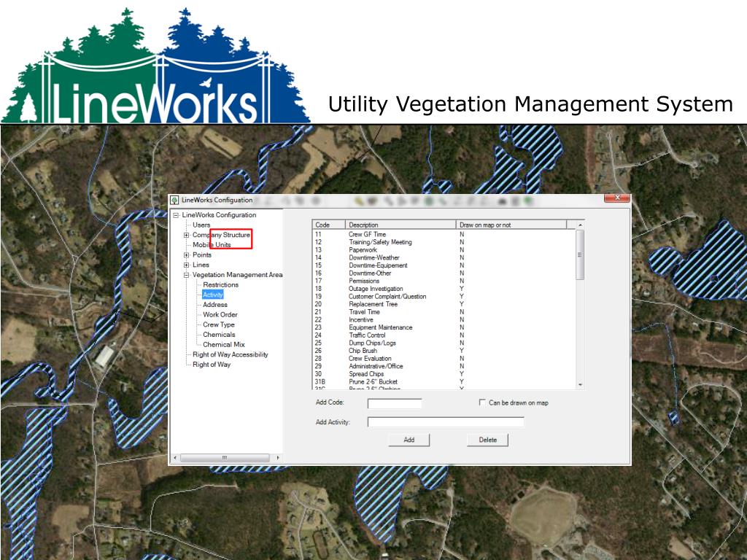
Task: Select the Downtime-Weather row
Action: 444,257
